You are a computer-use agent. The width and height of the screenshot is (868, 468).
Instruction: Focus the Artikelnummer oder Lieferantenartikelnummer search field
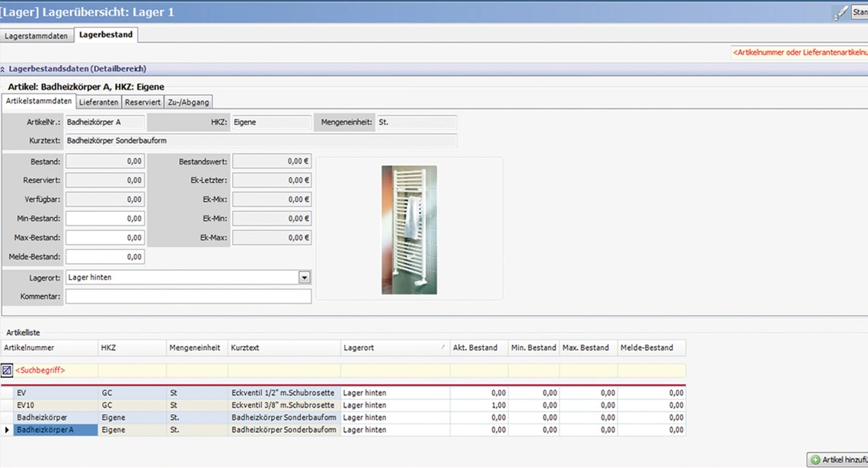coord(799,53)
